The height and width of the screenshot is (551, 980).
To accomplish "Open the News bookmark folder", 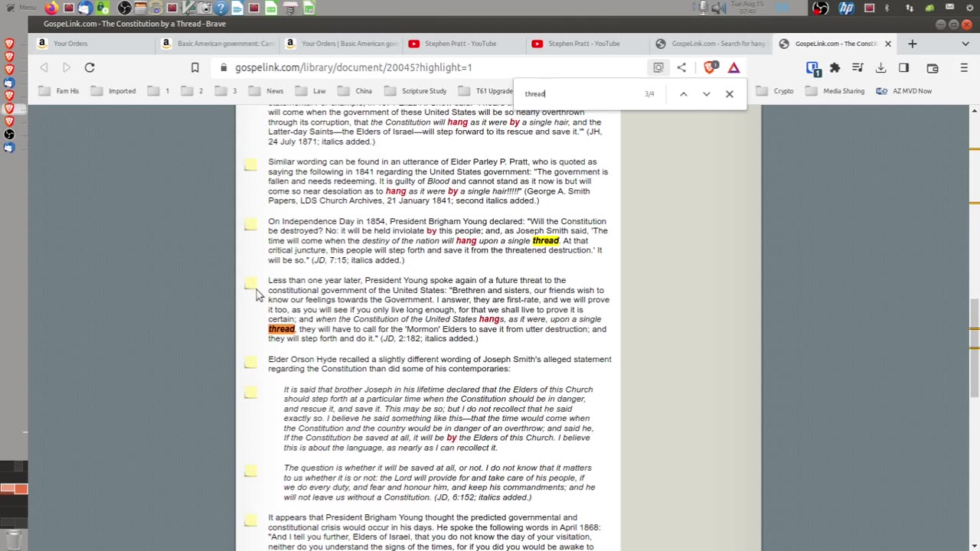I will [266, 91].
